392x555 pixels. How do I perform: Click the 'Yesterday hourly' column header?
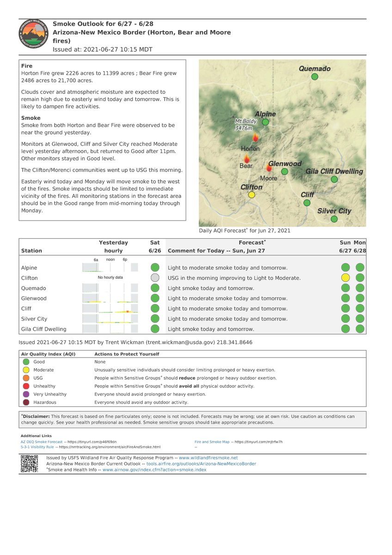[x=113, y=247]
